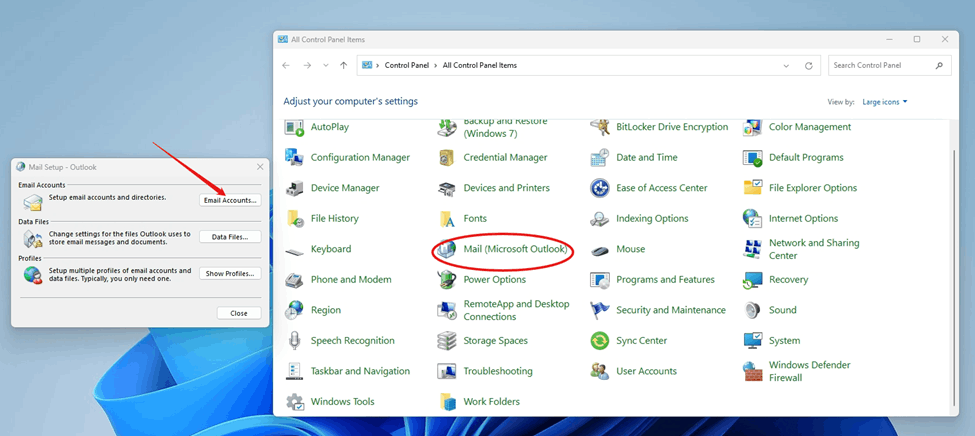
Task: Open Backup and Restore icon
Action: click(x=447, y=127)
